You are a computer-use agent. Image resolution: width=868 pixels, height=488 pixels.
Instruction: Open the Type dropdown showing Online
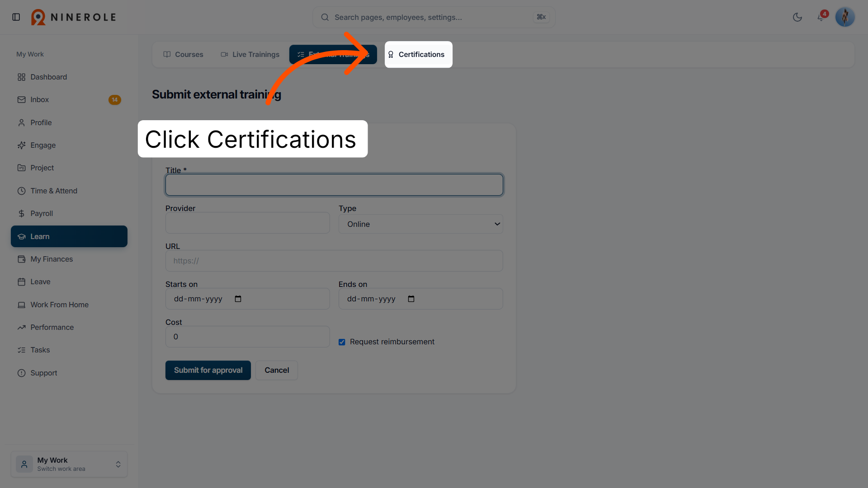[x=420, y=224]
